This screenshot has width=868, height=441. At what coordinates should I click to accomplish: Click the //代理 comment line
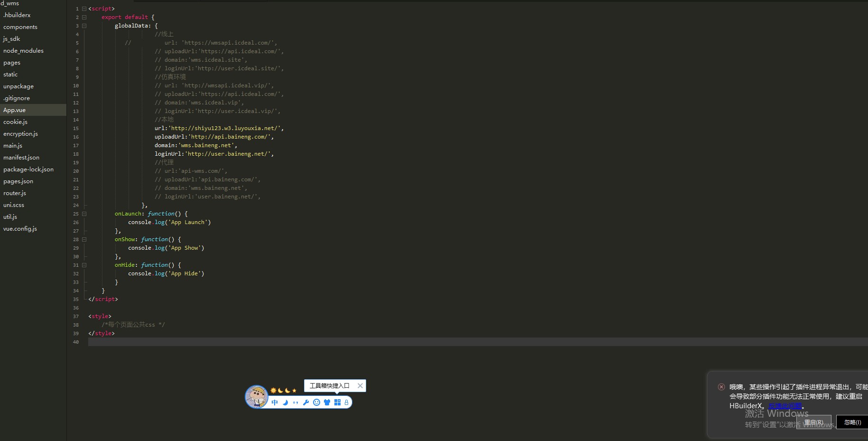point(164,162)
